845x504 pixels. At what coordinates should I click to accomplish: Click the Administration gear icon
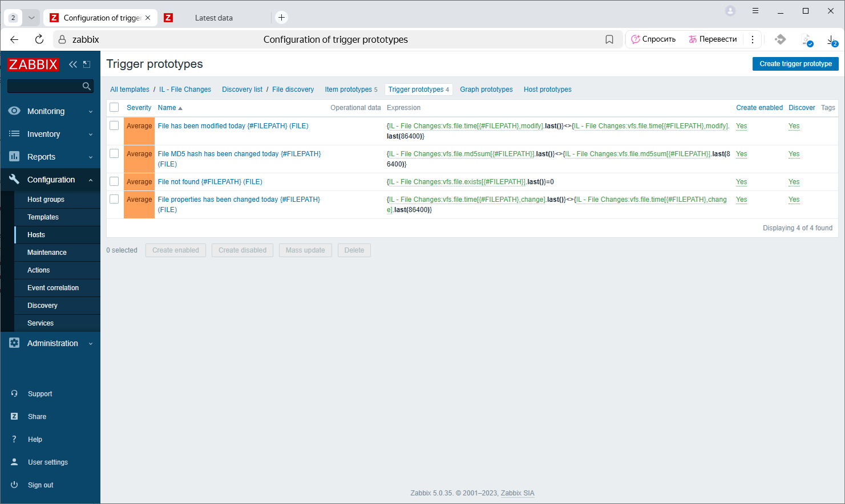[x=14, y=343]
